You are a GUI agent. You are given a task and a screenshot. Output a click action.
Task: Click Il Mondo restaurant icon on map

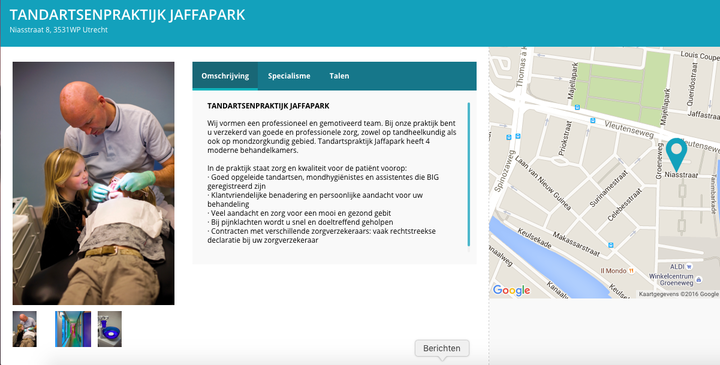[631, 271]
